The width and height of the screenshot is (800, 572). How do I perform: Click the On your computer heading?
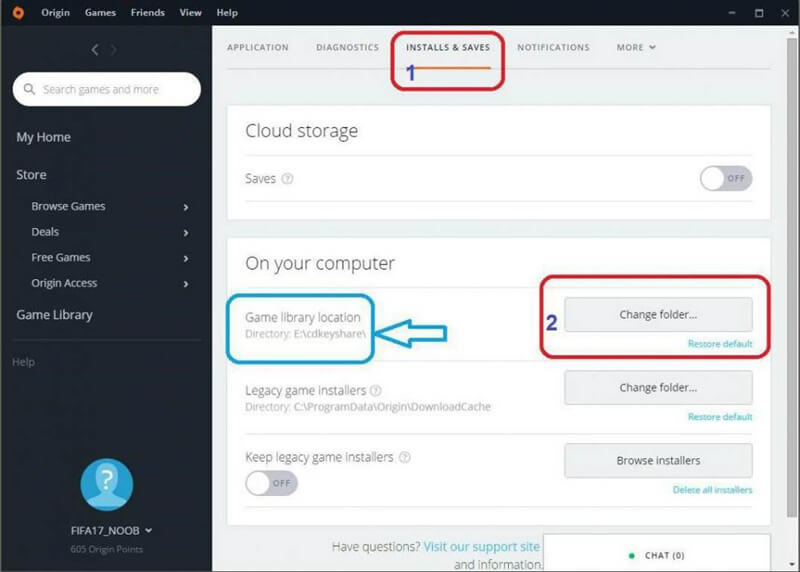320,264
